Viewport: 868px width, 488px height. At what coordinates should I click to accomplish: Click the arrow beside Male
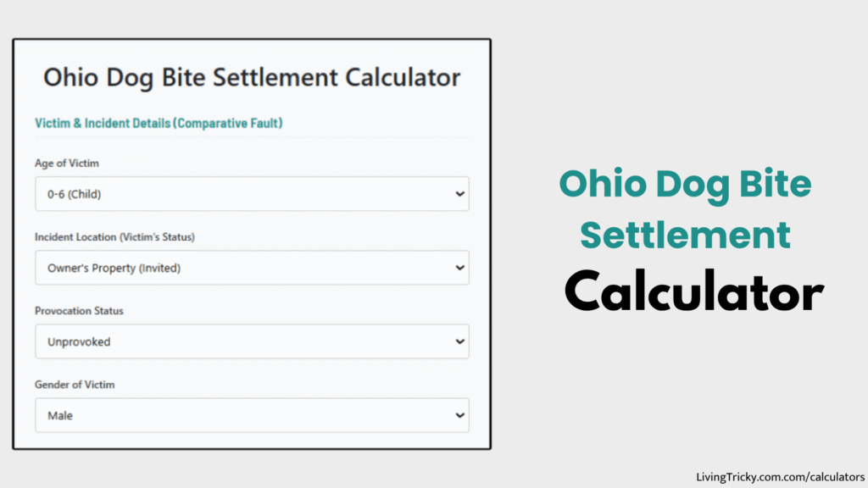pyautogui.click(x=459, y=415)
